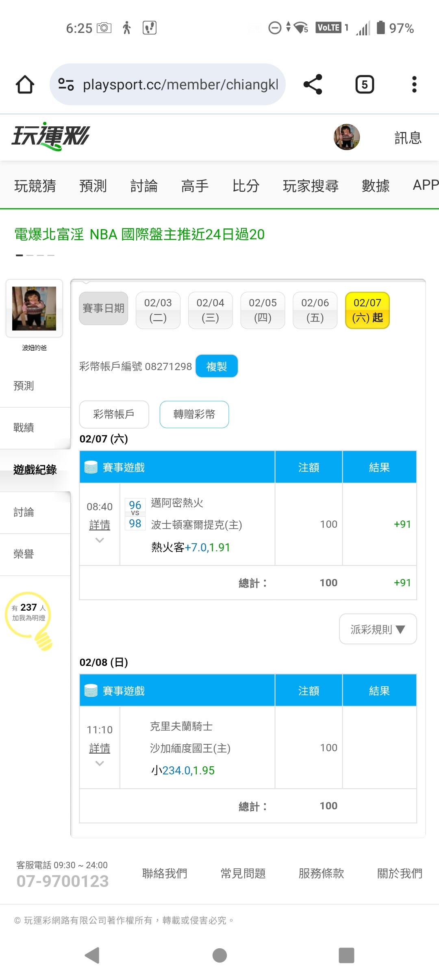
Task: Expand the chevron under the 08:40 game
Action: 100,540
